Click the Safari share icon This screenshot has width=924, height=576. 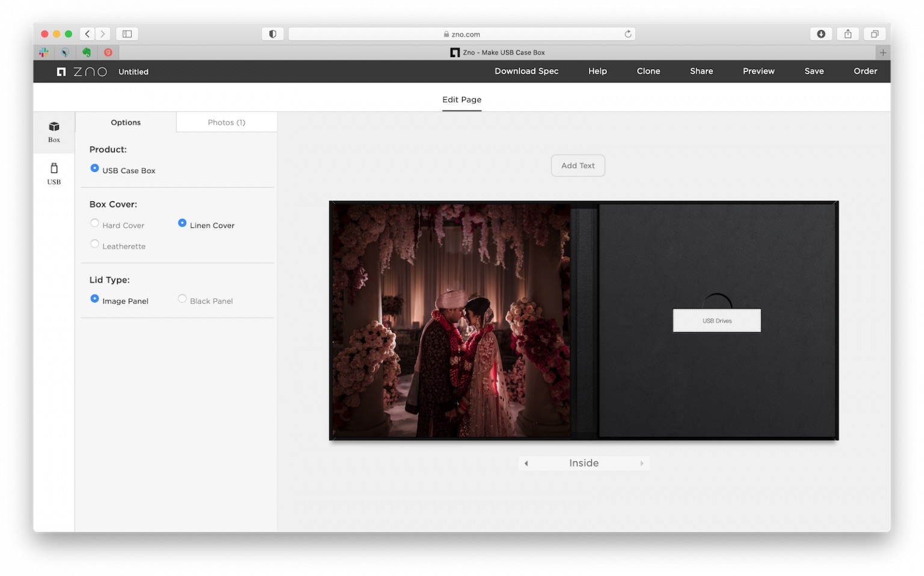848,34
